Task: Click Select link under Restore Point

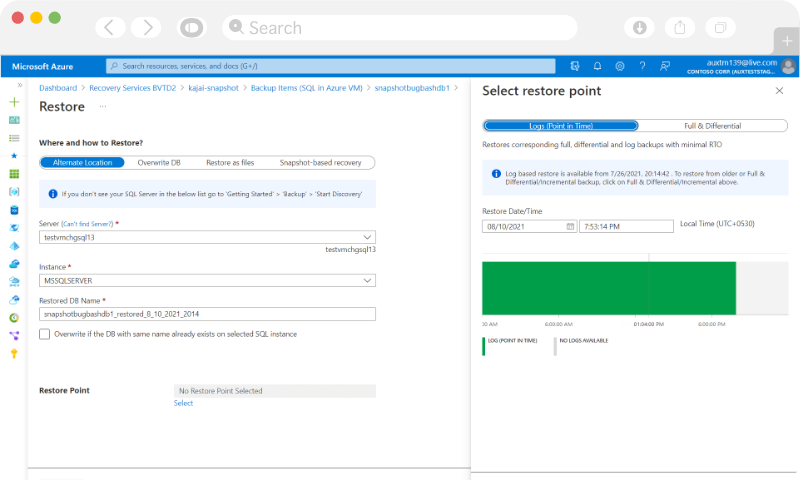Action: [183, 403]
